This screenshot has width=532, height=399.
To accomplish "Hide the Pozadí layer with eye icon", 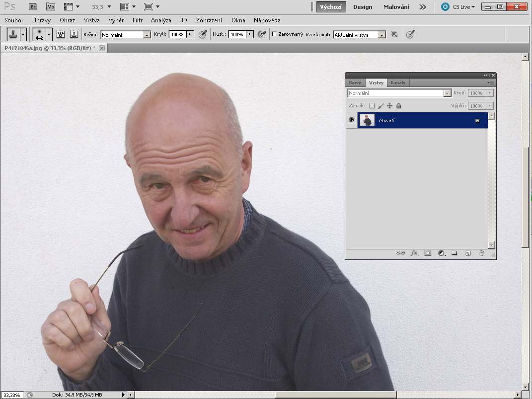I will [x=352, y=120].
